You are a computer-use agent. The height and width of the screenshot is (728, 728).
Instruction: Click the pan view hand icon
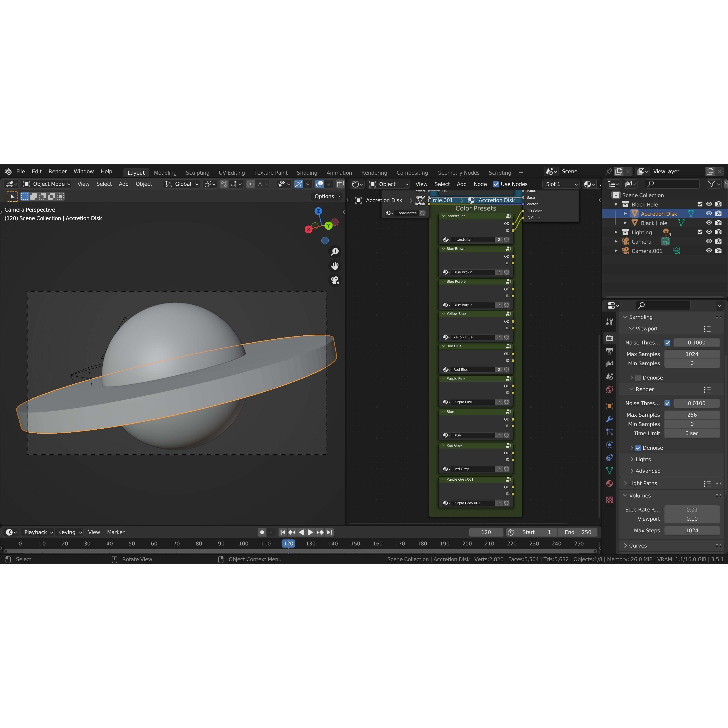335,266
